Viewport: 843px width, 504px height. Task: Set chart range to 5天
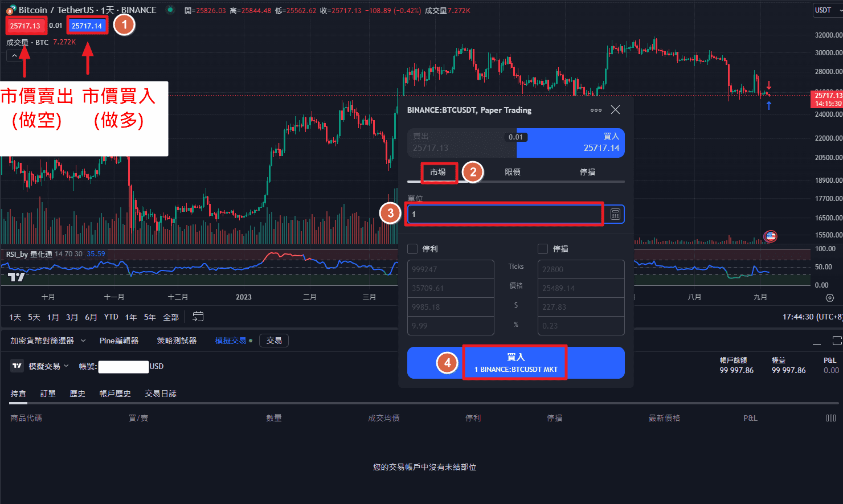click(34, 317)
